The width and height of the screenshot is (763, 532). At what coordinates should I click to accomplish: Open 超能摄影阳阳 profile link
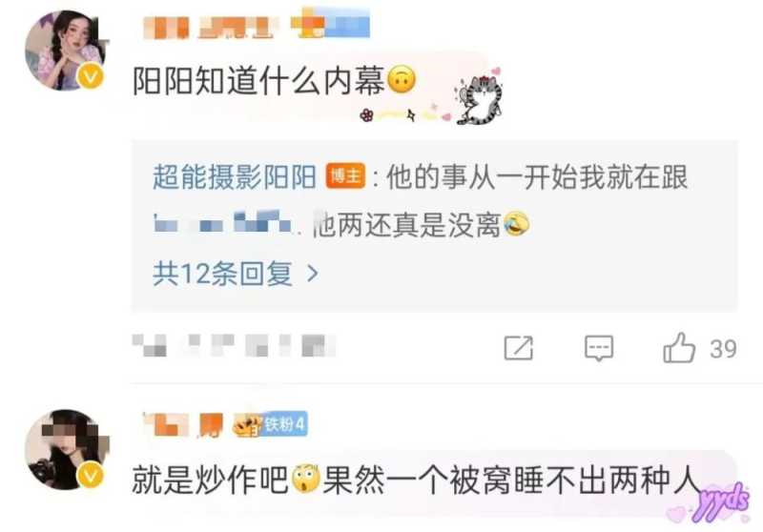click(x=235, y=176)
